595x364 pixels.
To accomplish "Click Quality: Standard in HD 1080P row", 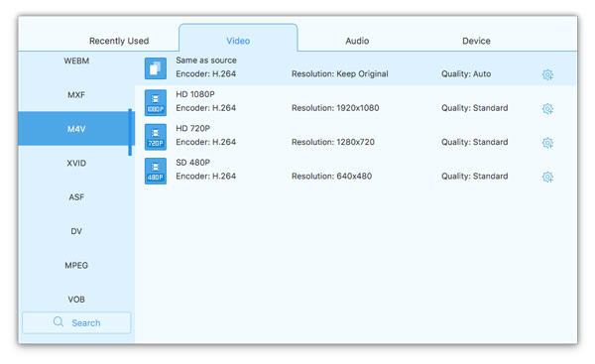I will pos(474,108).
